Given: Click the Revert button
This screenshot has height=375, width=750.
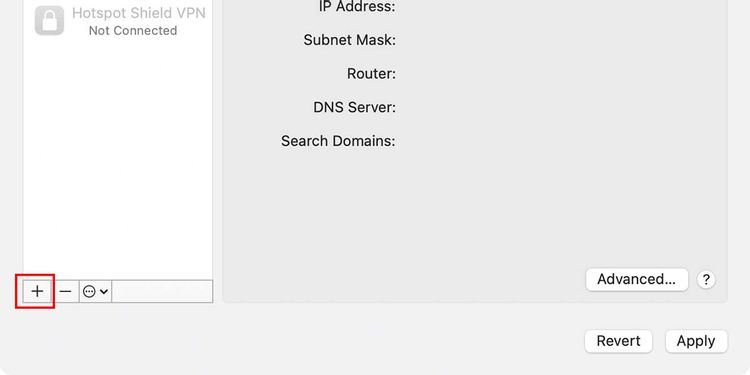Looking at the screenshot, I should point(618,341).
